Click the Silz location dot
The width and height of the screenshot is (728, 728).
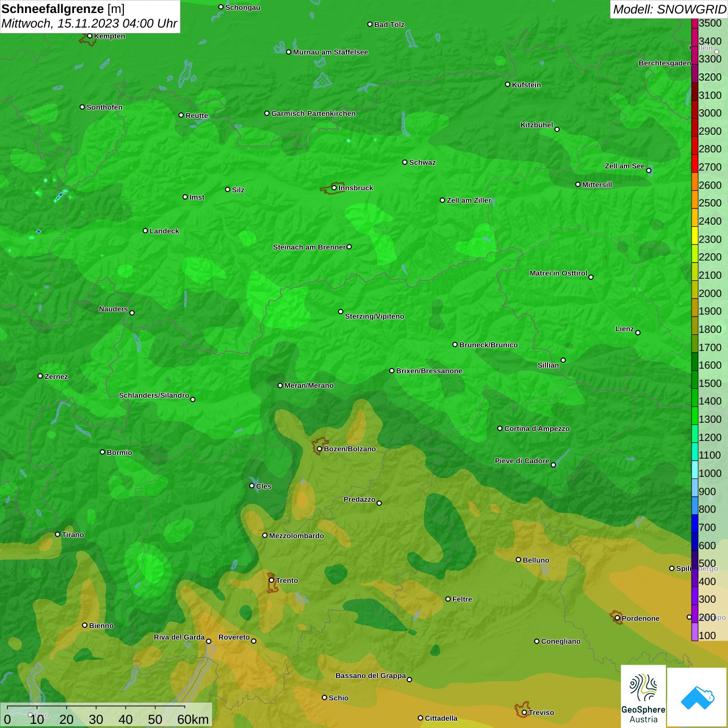(x=227, y=189)
